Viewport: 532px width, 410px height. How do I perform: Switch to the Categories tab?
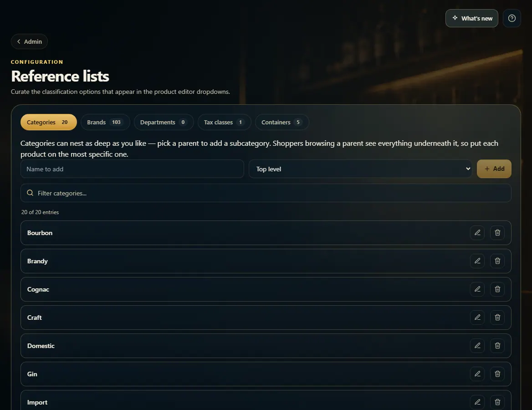(49, 122)
